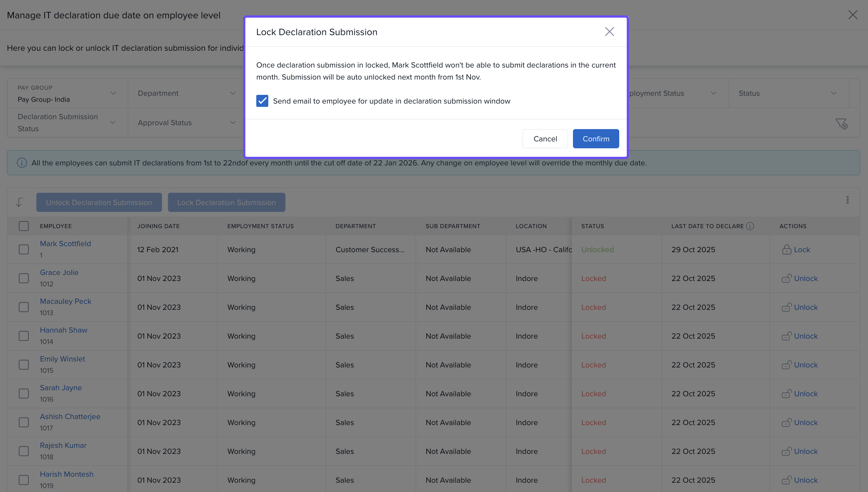
Task: Close the Lock Declaration Submission dialog
Action: (609, 32)
